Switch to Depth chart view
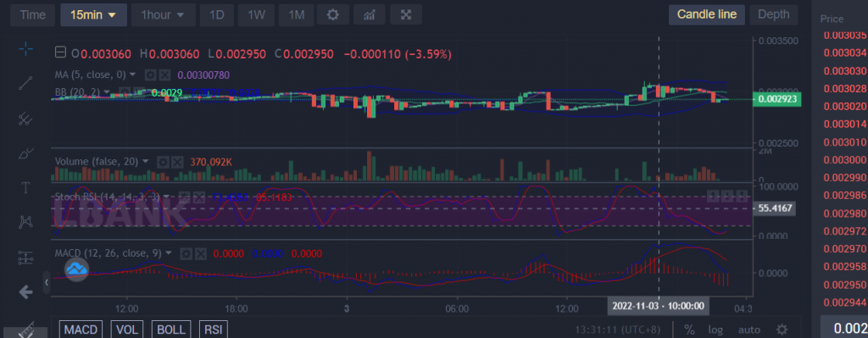Screen dimensions: 868x338 774,14
